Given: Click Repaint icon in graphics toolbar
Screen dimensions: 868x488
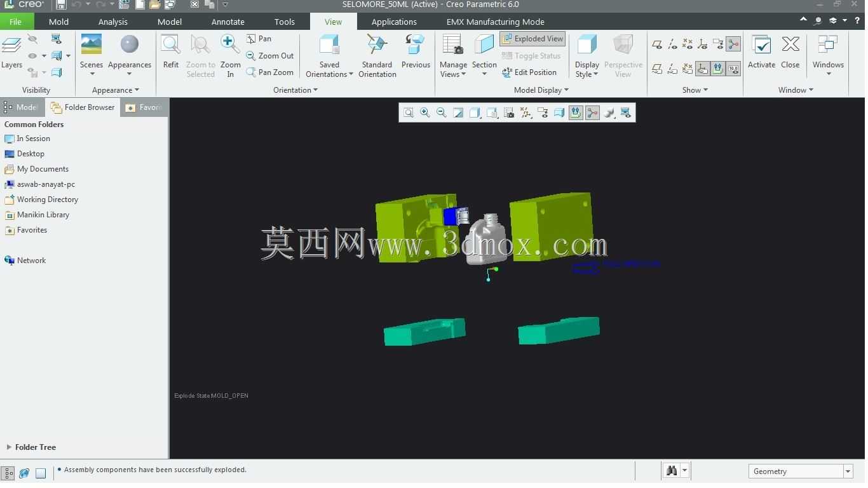Looking at the screenshot, I should [x=458, y=112].
